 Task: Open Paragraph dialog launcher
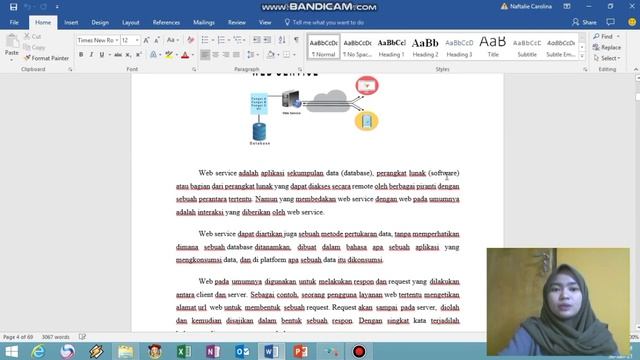[x=300, y=69]
